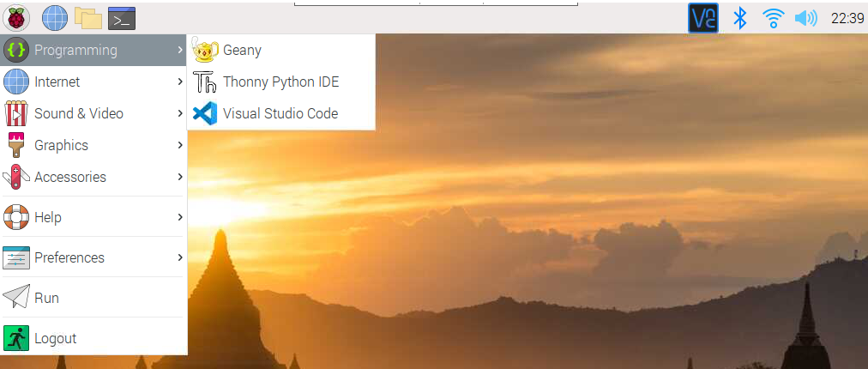Screen dimensions: 868x369
Task: Open Visual Studio Code
Action: pyautogui.click(x=281, y=113)
